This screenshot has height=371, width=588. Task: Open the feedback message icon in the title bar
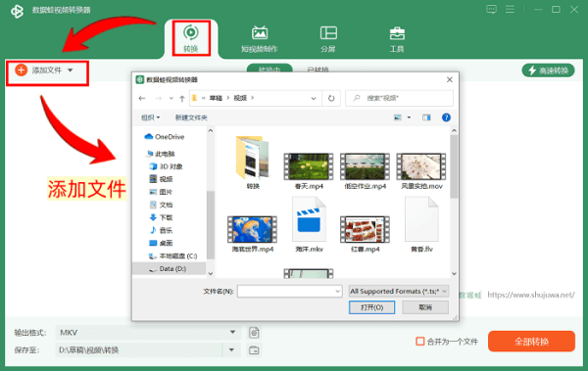point(491,10)
